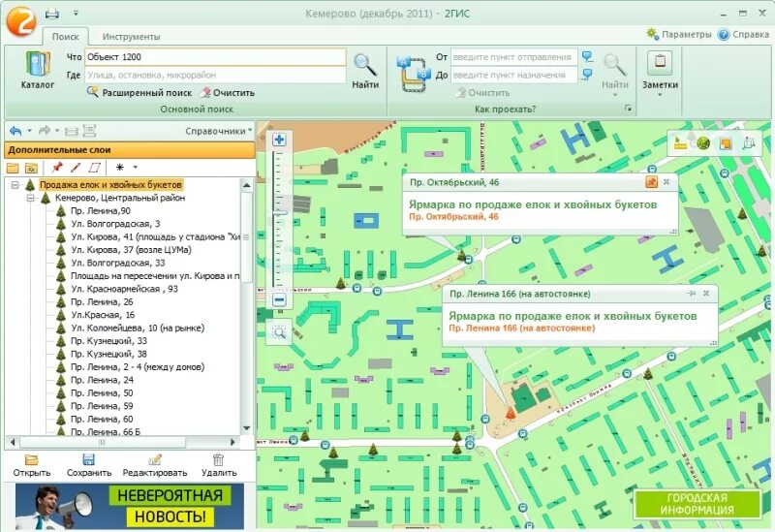Go forward with the grey forward arrow
Viewport: 775px width, 532px height.
click(x=44, y=131)
